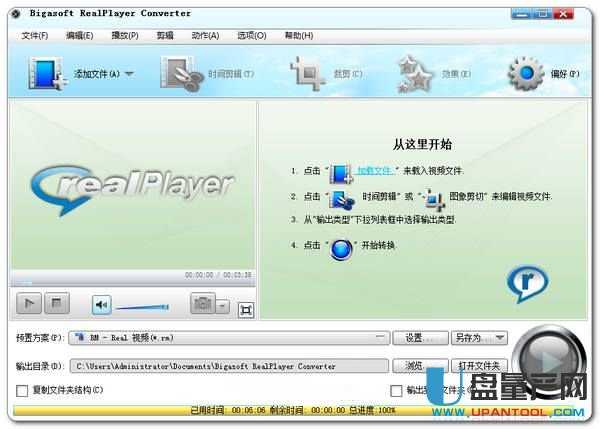Click the snapshot camera icon

pos(203,304)
